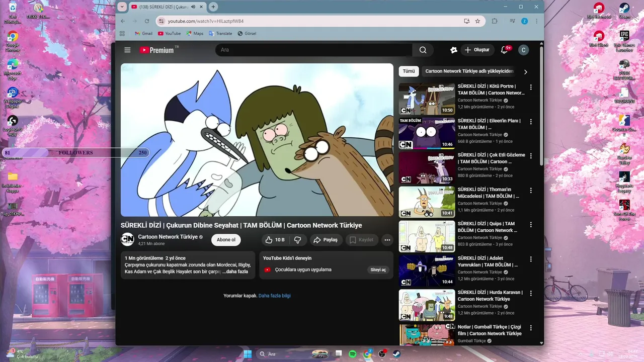Screen dimensions: 644x362
Task: Open the YouTube account avatar menu
Action: (x=523, y=50)
